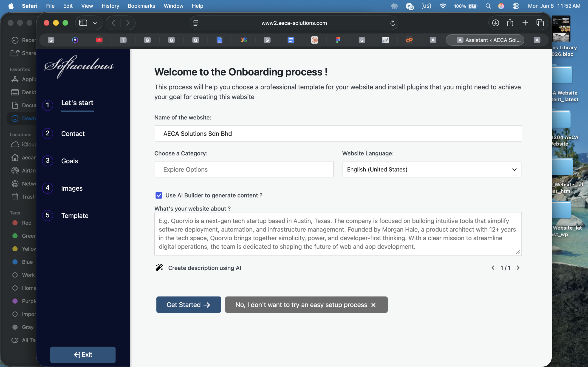Viewport: 588px width, 367px height.
Task: Focus the website name input field
Action: [338, 133]
